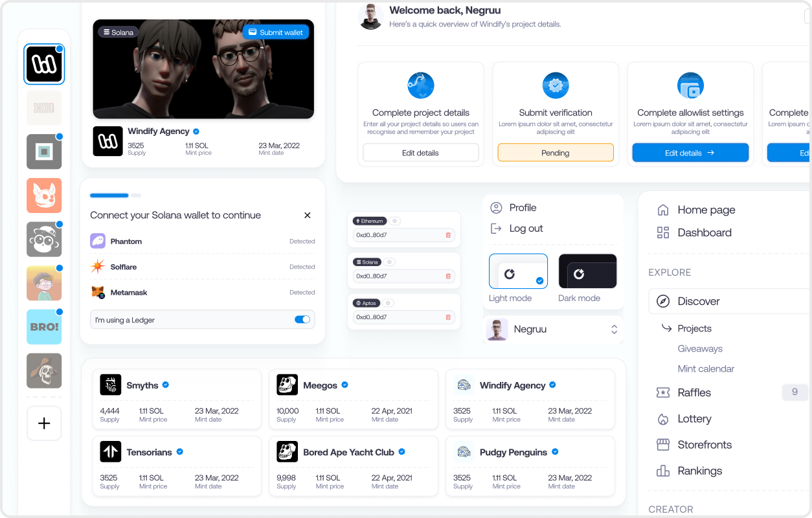The width and height of the screenshot is (812, 518).
Task: Toggle the verify check beside the Aptos tag
Action: pyautogui.click(x=387, y=303)
